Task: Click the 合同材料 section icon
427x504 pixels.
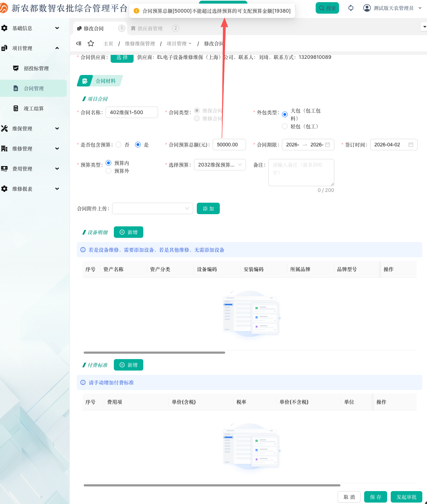Action: click(85, 81)
